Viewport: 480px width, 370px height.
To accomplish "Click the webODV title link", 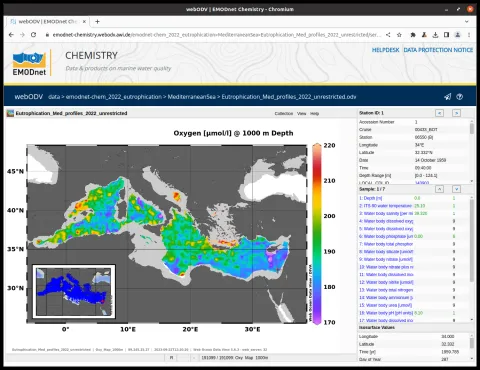I will pyautogui.click(x=29, y=97).
